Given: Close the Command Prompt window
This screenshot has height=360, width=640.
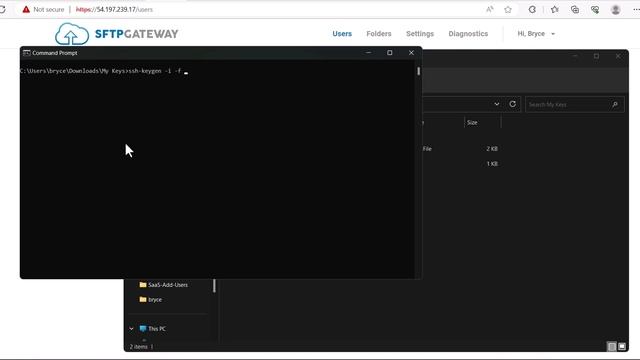Looking at the screenshot, I should (411, 53).
